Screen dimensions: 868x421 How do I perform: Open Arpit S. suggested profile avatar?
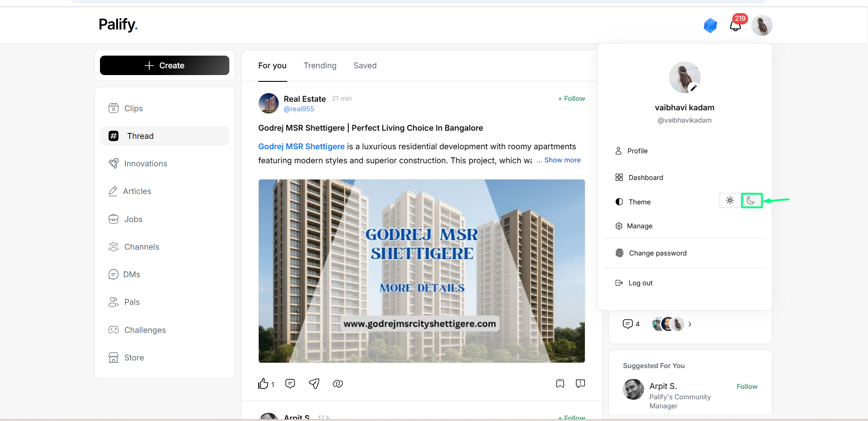coord(633,389)
